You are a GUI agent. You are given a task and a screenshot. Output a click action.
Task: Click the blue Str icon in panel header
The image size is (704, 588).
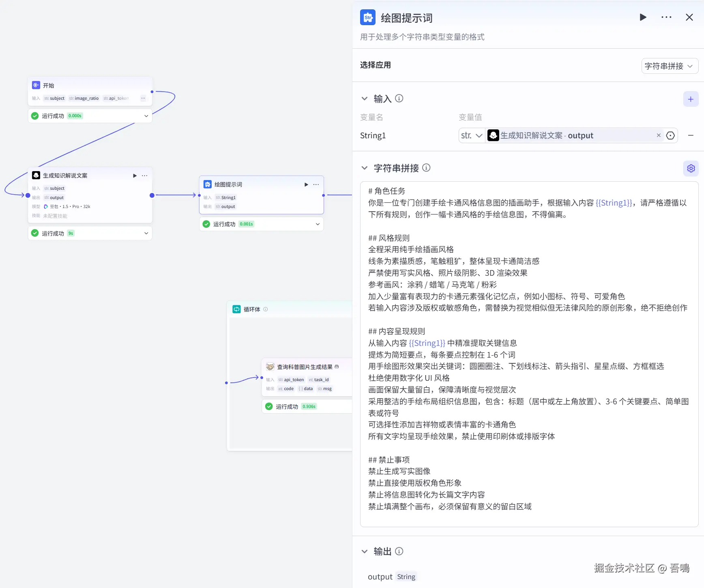[x=368, y=17]
